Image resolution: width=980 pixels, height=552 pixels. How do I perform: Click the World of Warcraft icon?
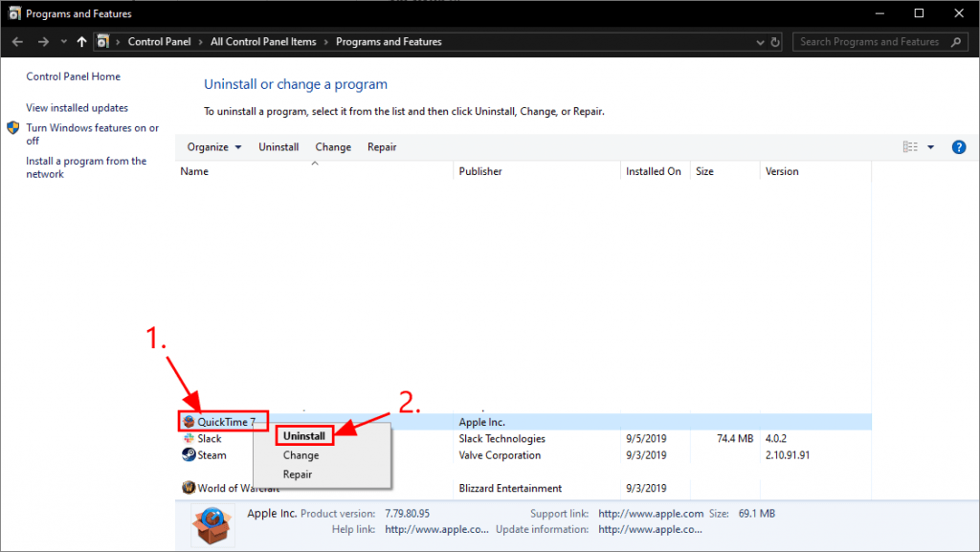pos(189,488)
